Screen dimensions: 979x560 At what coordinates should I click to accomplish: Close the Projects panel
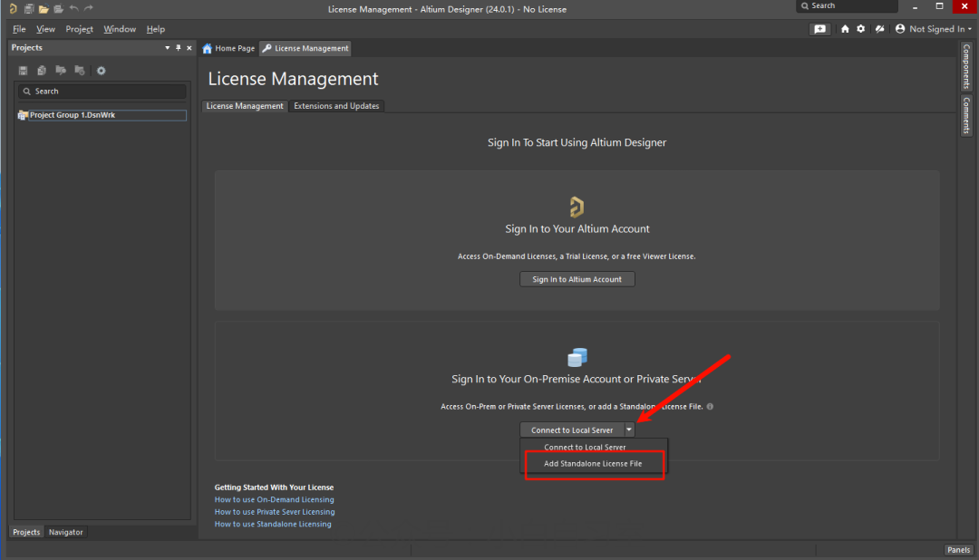tap(189, 48)
